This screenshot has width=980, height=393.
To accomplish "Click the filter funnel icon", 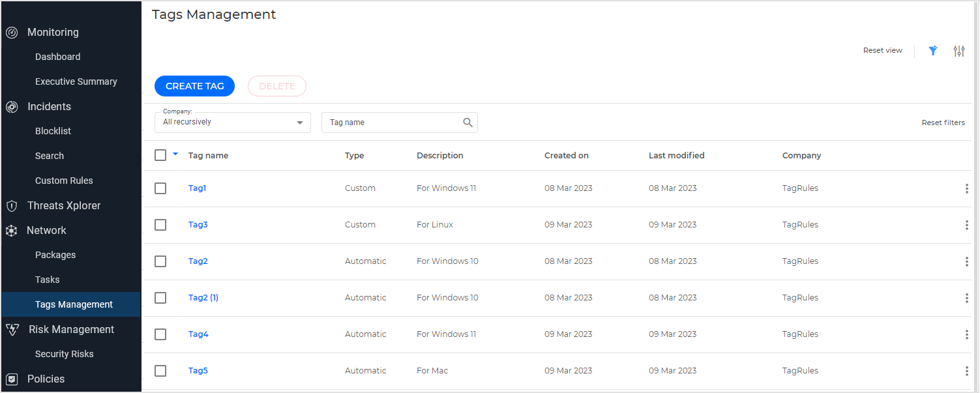I will pyautogui.click(x=933, y=51).
